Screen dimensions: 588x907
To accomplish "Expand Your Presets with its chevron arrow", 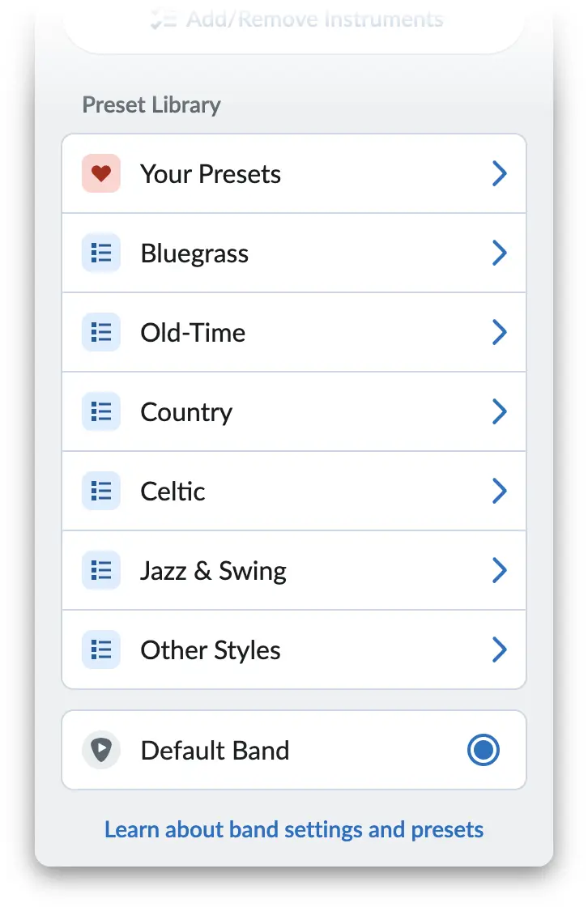I will 500,174.
